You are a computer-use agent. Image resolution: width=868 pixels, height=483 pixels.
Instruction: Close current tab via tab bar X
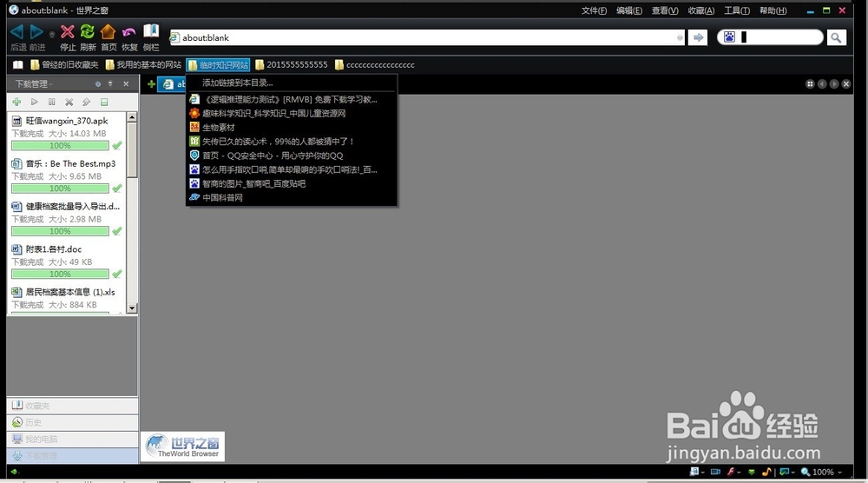click(845, 84)
